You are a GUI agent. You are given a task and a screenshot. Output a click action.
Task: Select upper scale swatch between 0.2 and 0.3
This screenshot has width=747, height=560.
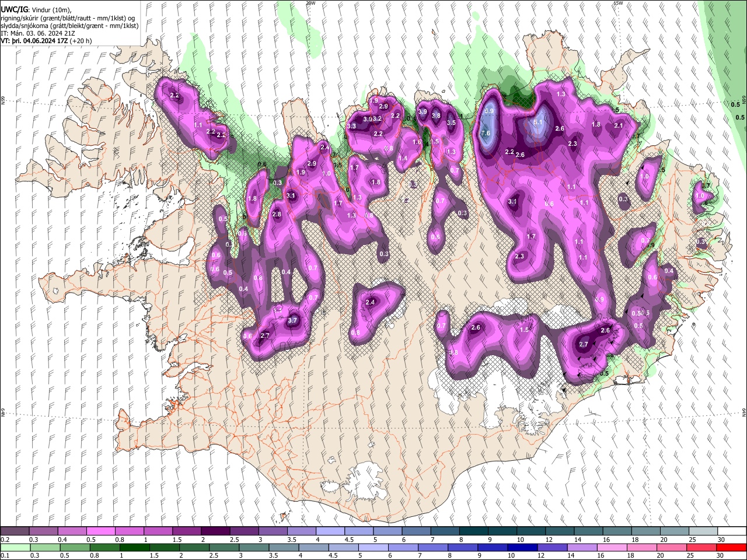(15, 531)
